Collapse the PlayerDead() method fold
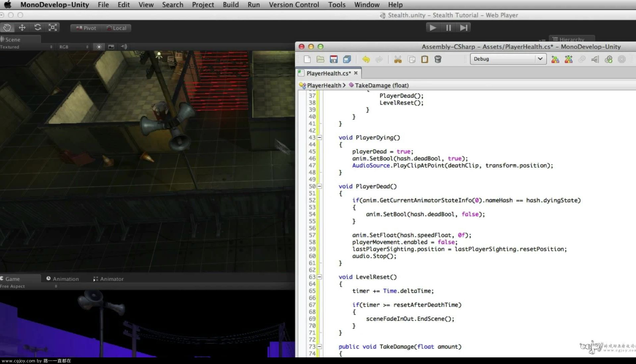 [x=319, y=186]
